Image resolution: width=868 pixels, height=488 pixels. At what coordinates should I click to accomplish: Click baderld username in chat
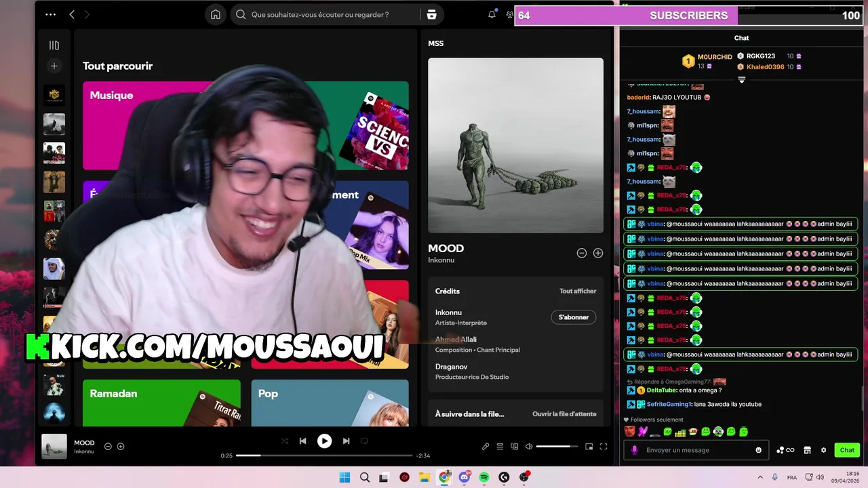pos(638,98)
